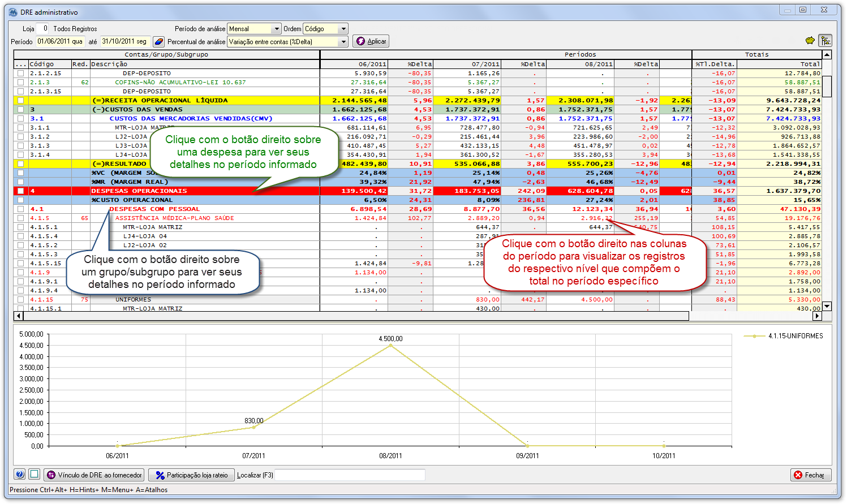Click the Localizar (F3) search field
The height and width of the screenshot is (504, 847).
[350, 475]
